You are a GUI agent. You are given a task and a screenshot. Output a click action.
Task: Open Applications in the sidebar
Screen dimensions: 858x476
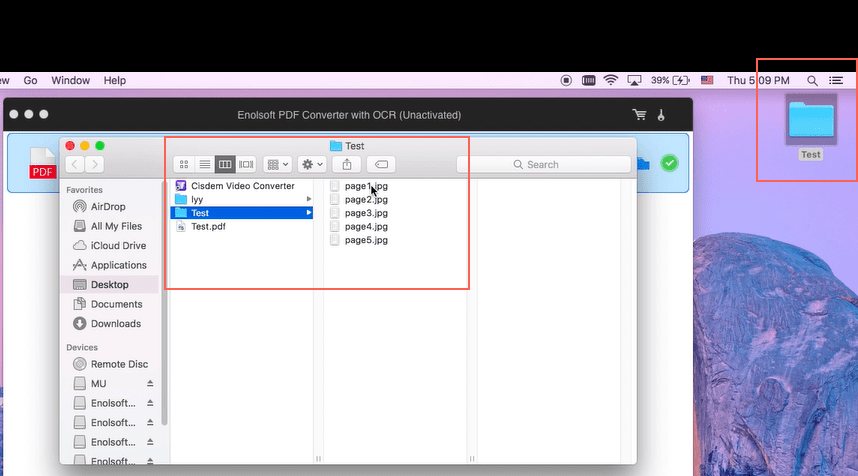click(118, 265)
